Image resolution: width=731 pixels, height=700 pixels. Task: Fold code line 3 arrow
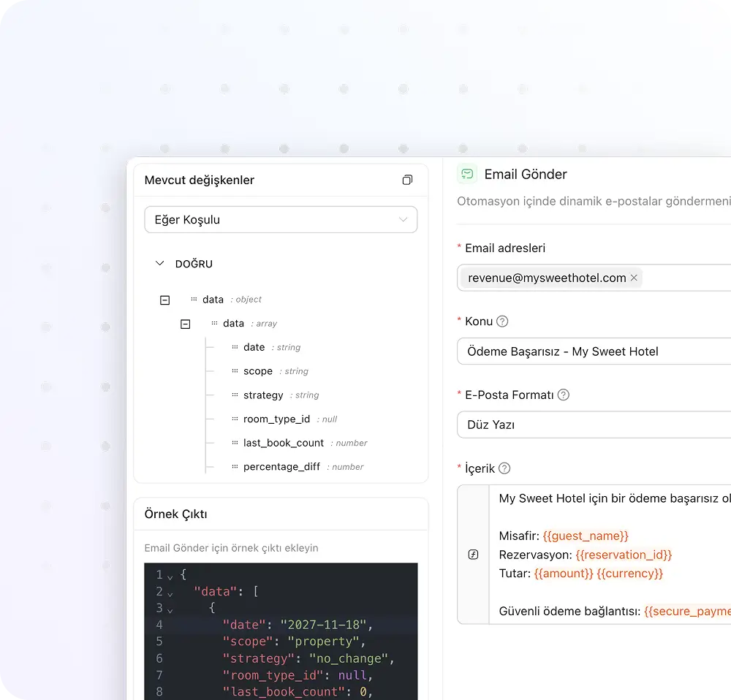coord(170,611)
